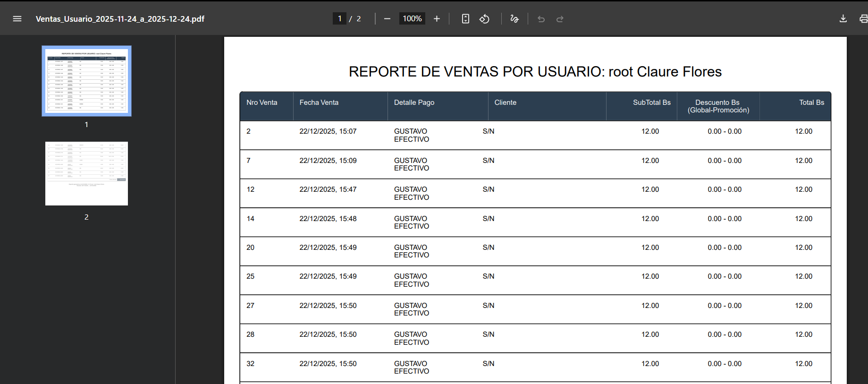868x384 pixels.
Task: Click the undo arrow icon
Action: click(541, 19)
